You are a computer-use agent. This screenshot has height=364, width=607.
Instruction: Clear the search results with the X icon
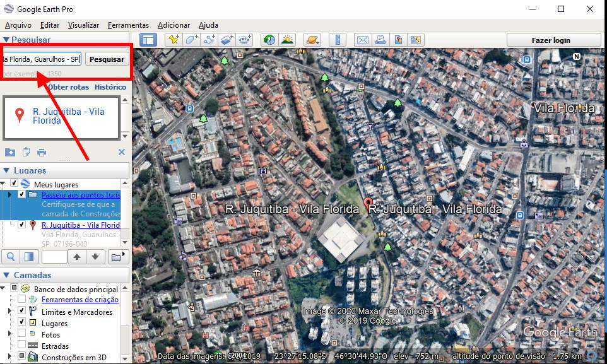pyautogui.click(x=122, y=152)
